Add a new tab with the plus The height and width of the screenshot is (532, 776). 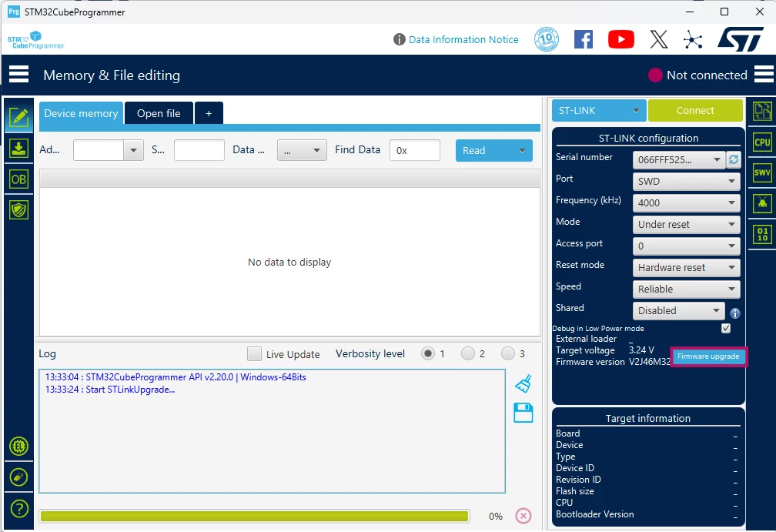click(209, 113)
